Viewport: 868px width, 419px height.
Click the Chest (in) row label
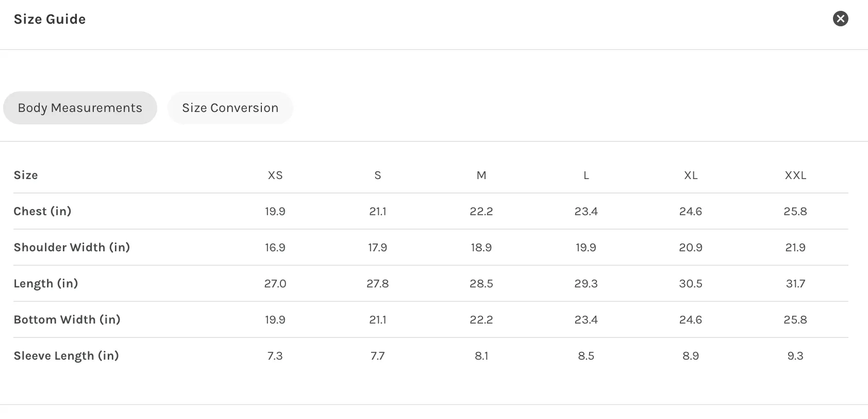[x=42, y=211]
